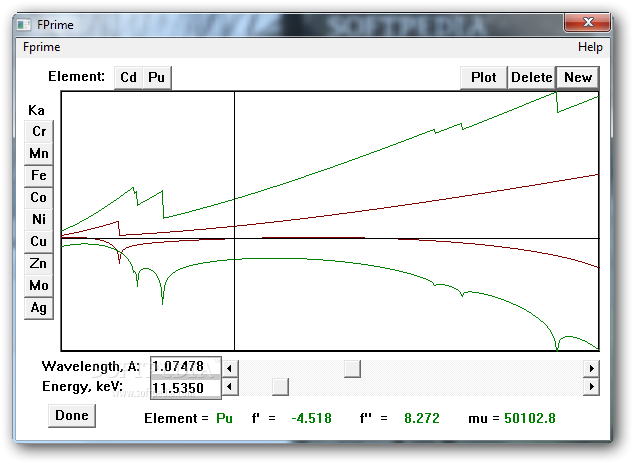Click the Plot button
Image resolution: width=634 pixels, height=464 pixels.
point(484,77)
